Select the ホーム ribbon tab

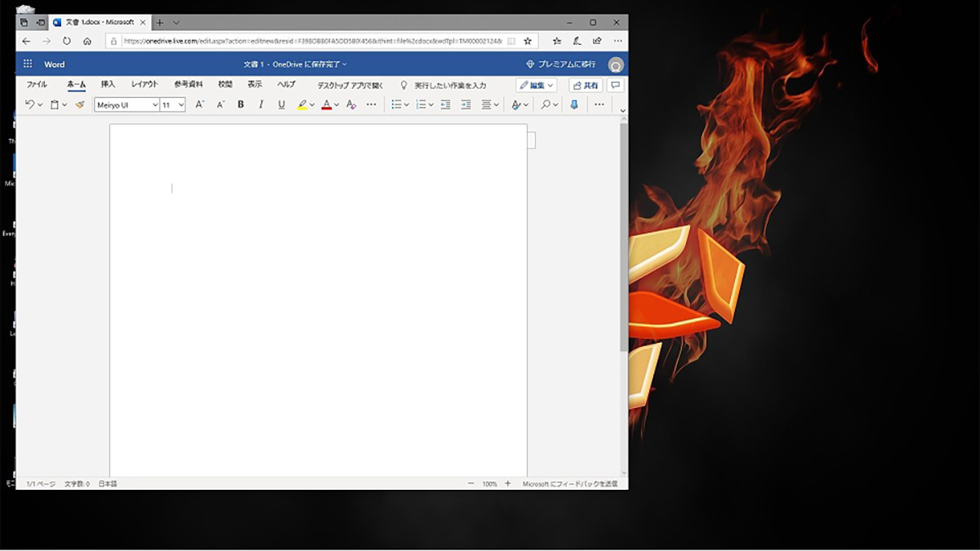coord(76,85)
